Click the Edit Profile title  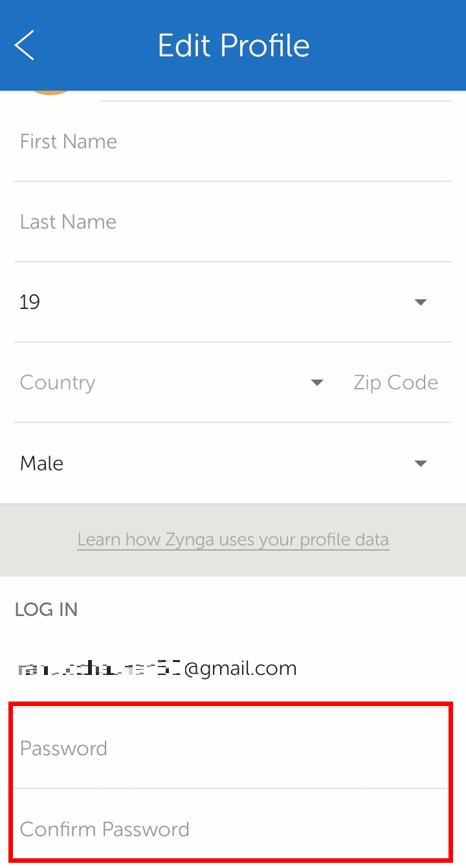click(x=234, y=45)
